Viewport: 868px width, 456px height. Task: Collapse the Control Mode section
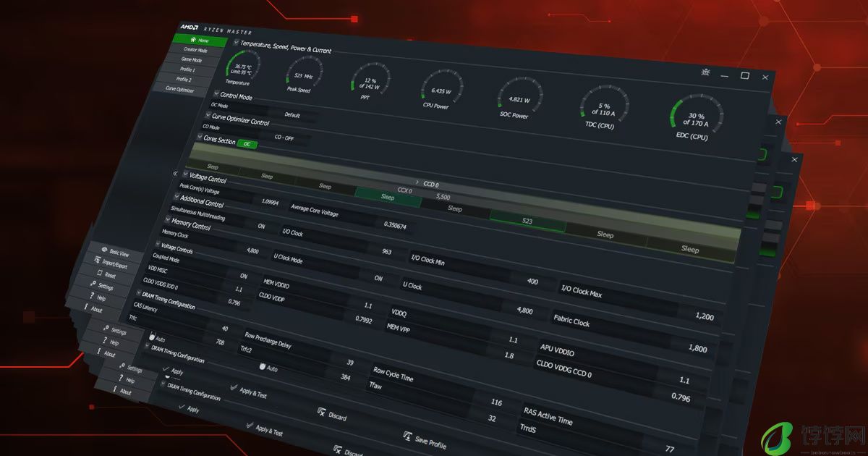click(216, 93)
